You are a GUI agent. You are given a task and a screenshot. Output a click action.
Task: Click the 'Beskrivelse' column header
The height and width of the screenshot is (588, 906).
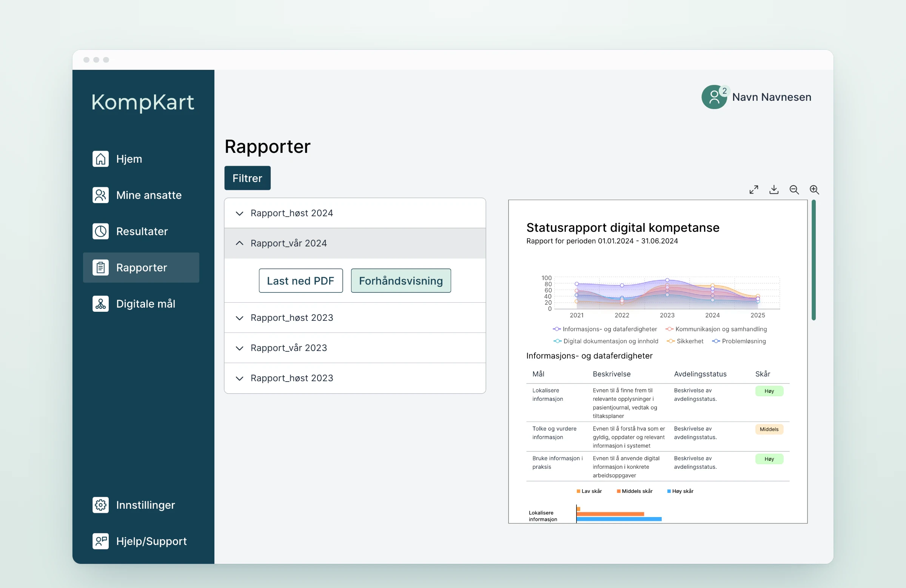(x=611, y=374)
